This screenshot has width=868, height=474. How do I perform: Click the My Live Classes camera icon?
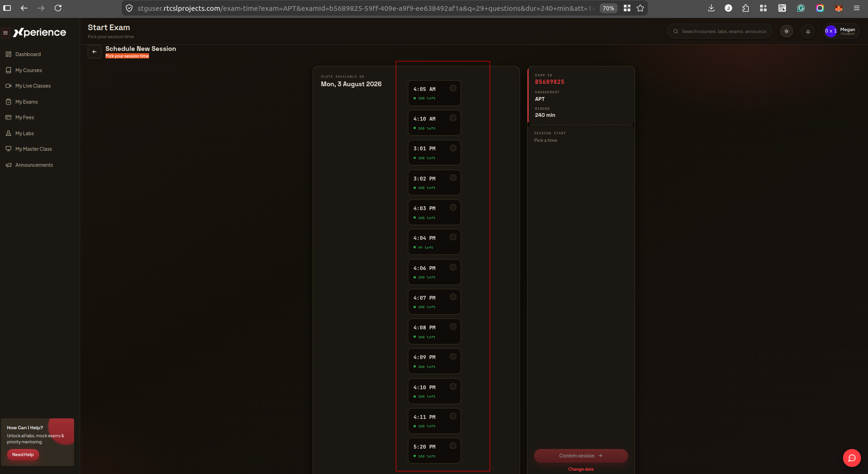(x=8, y=86)
